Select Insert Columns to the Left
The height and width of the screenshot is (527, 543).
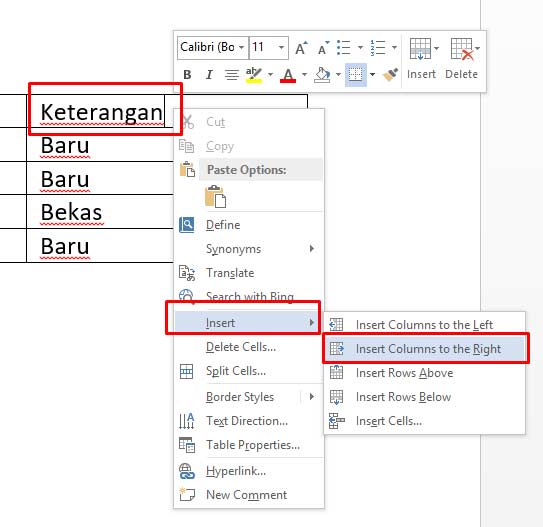pos(425,325)
